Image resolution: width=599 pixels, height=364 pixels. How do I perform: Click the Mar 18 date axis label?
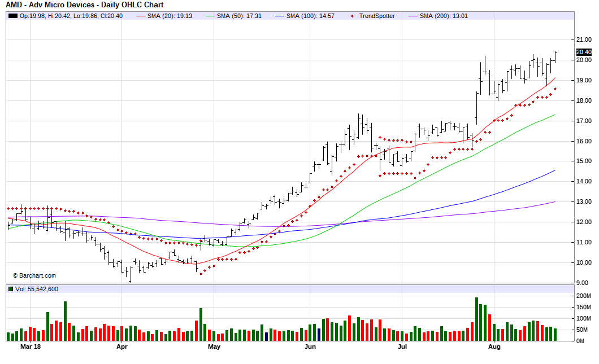pyautogui.click(x=31, y=347)
